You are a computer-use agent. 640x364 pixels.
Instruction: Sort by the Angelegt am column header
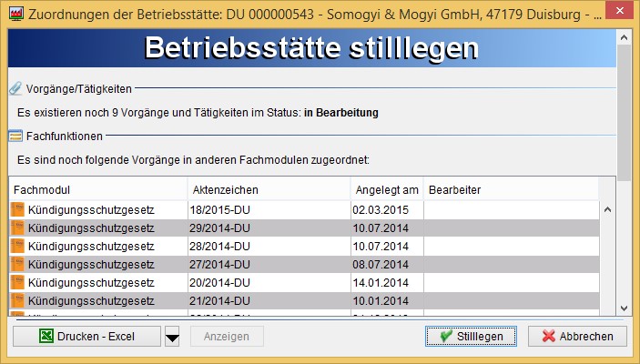(387, 190)
